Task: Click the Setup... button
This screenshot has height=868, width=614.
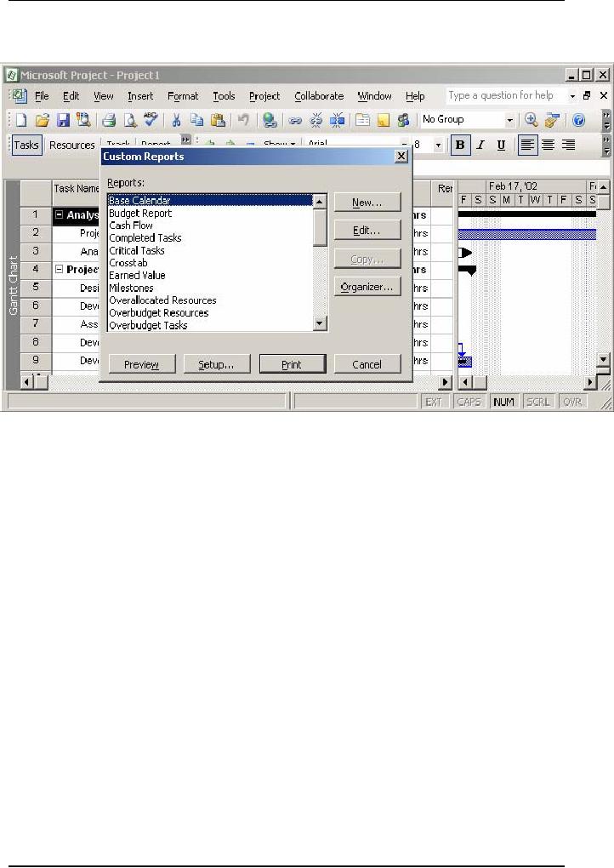Action: [217, 364]
